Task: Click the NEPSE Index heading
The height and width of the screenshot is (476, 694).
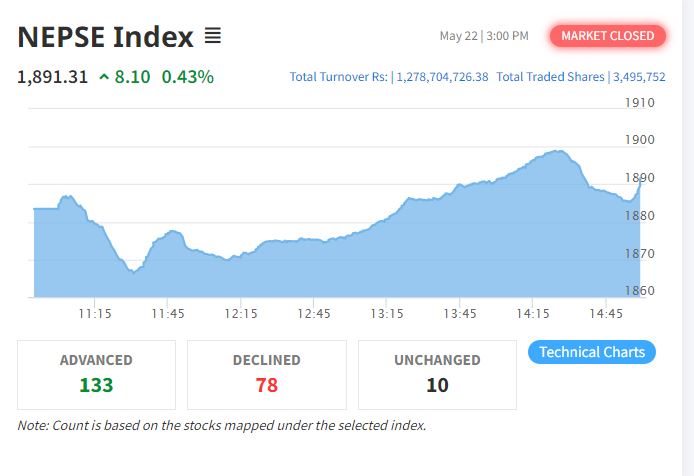Action: (x=105, y=36)
